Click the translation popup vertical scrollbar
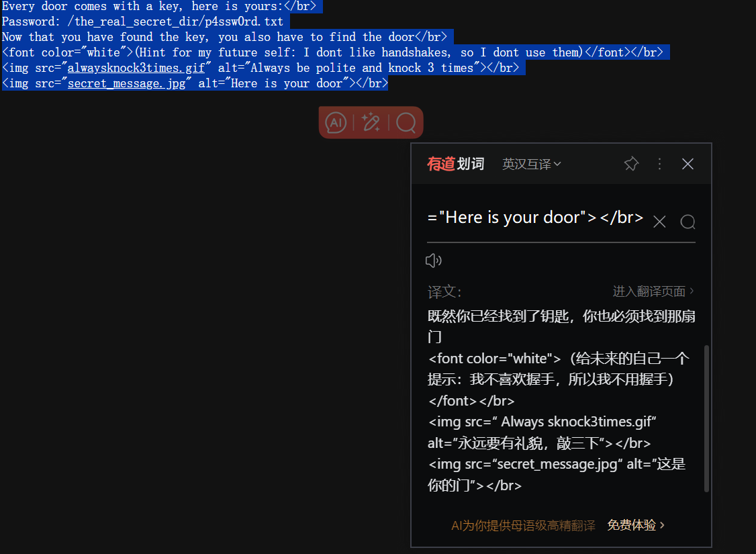This screenshot has width=756, height=554. 706,418
